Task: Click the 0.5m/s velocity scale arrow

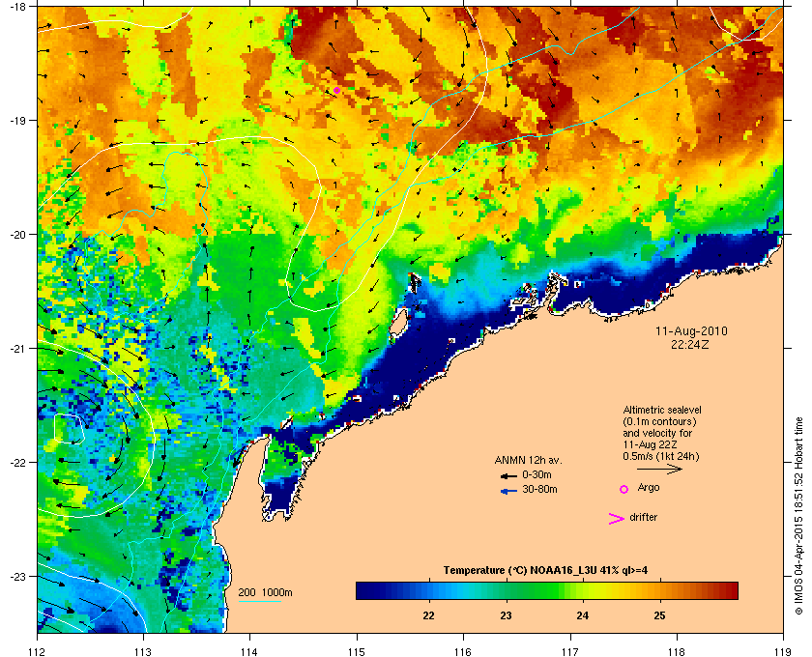Action: 659,469
